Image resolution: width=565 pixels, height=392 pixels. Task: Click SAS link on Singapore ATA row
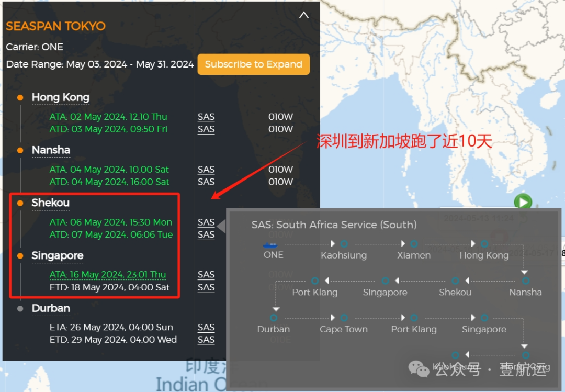206,275
